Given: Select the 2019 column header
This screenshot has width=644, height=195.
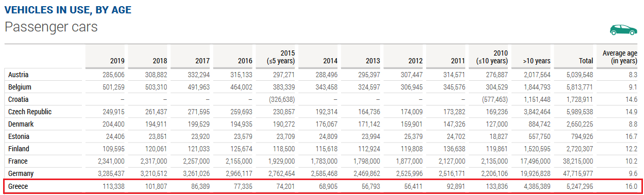Looking at the screenshot, I should pos(117,61).
